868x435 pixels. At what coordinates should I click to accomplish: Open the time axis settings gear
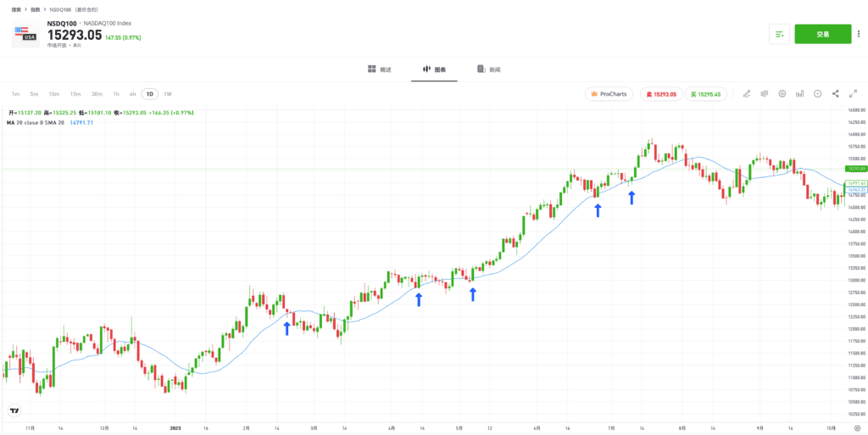[x=857, y=428]
